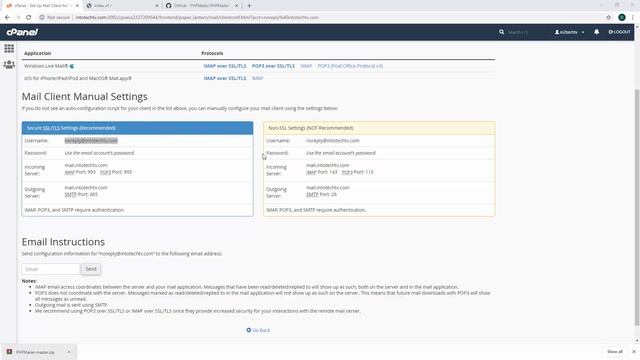Image resolution: width=640 pixels, height=360 pixels.
Task: Reload the current page
Action: (29, 18)
